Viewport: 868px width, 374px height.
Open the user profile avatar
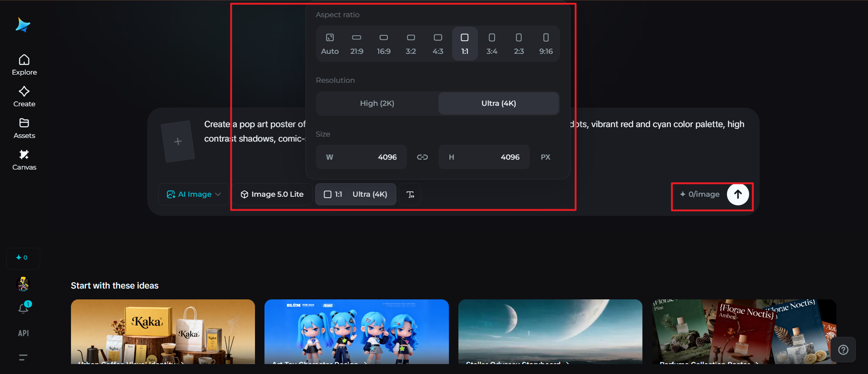click(x=23, y=284)
